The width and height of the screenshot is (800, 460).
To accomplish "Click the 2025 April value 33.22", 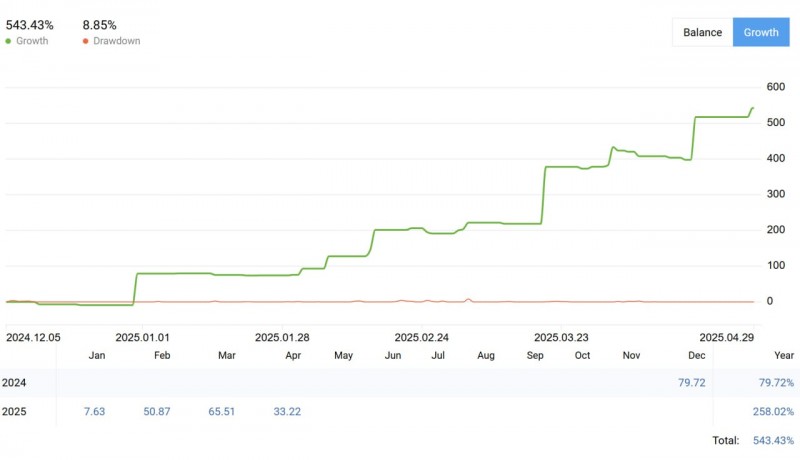I will (287, 411).
